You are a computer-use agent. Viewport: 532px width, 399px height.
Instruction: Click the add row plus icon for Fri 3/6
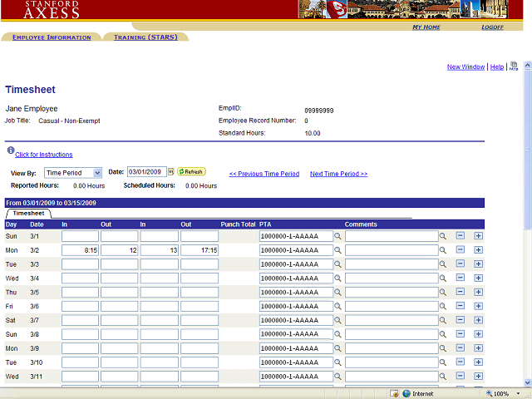pos(478,307)
